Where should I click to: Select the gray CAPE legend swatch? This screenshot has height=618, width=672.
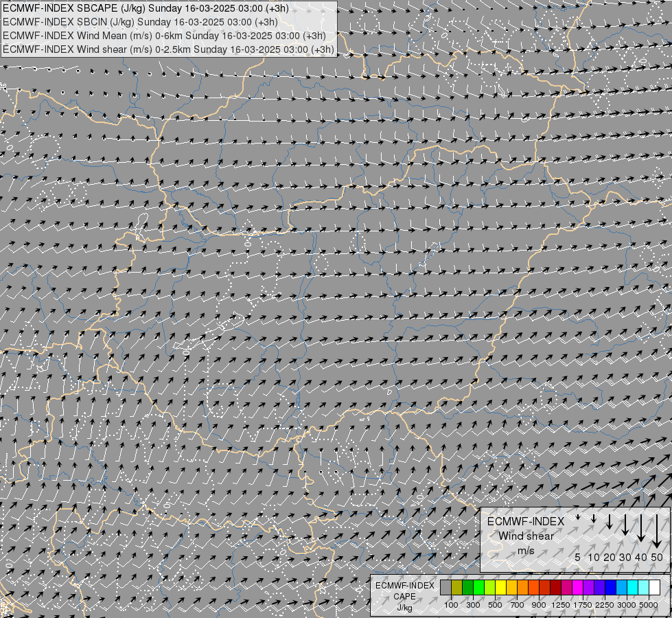[445, 588]
